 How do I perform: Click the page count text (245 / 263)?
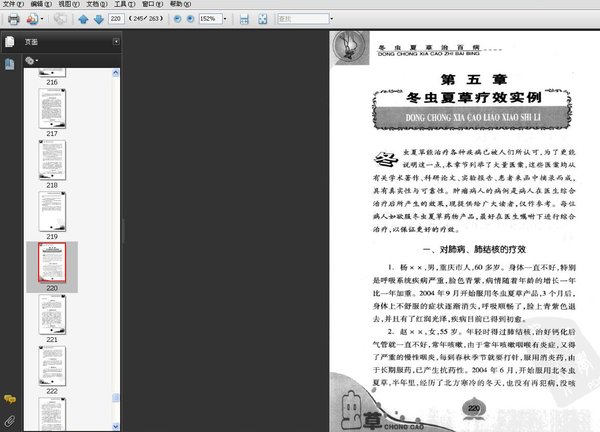click(x=146, y=18)
